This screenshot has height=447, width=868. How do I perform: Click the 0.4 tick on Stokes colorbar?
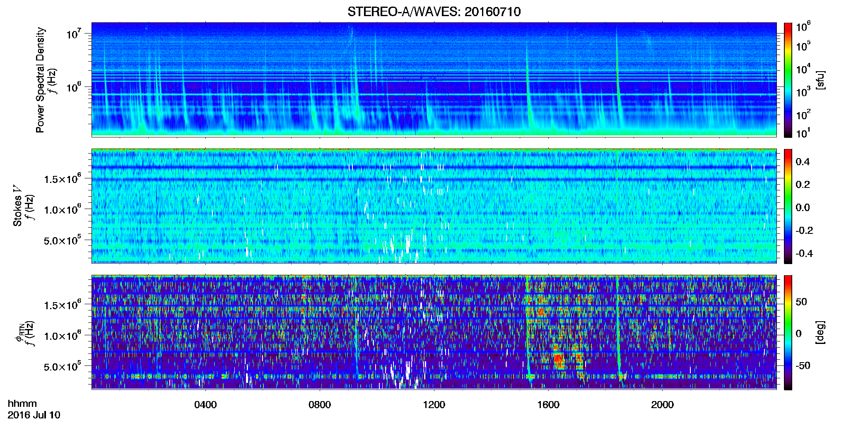803,162
